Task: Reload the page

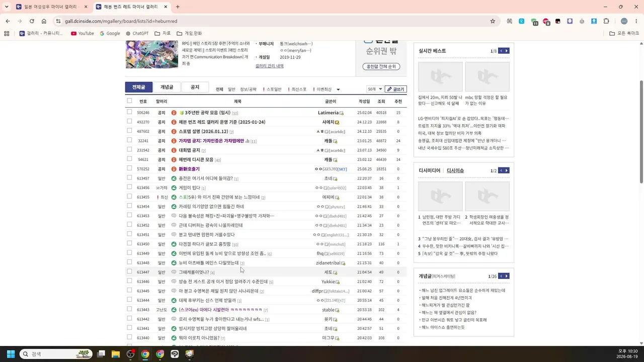Action: click(32, 21)
